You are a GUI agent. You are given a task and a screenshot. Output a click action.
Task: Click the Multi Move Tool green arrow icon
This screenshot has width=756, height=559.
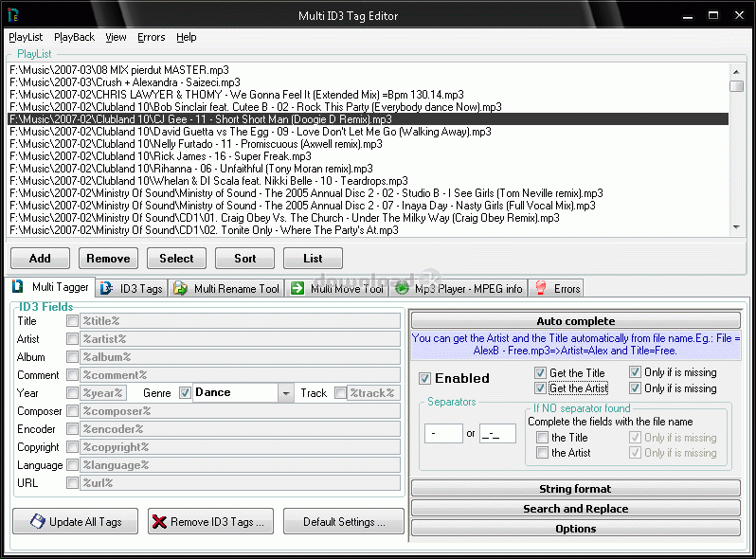click(297, 288)
